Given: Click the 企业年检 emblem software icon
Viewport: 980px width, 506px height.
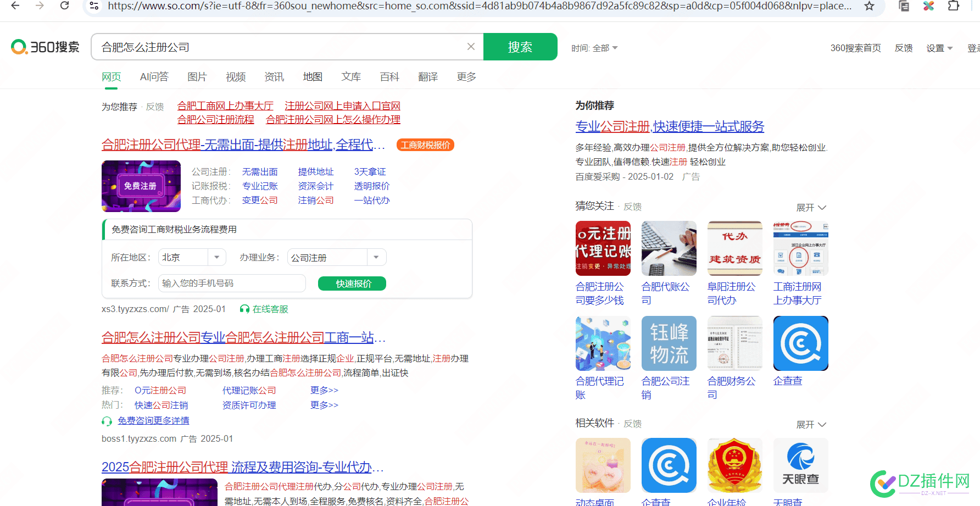Looking at the screenshot, I should pyautogui.click(x=735, y=465).
